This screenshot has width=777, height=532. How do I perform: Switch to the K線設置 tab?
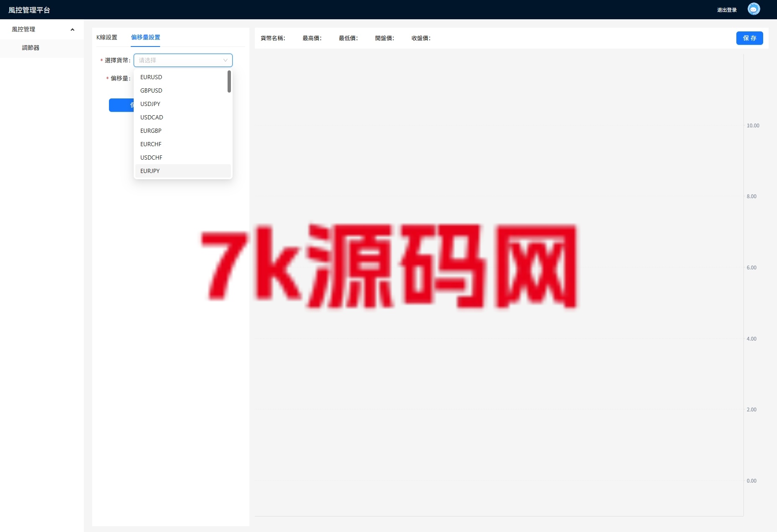click(107, 37)
